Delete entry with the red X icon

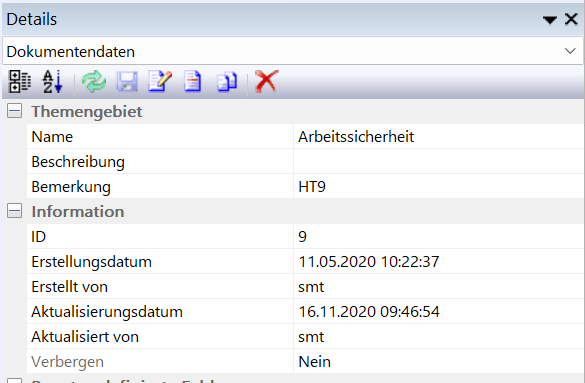pos(266,81)
